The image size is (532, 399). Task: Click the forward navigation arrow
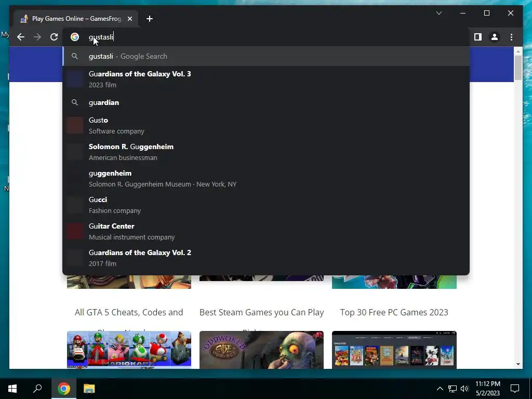37,37
